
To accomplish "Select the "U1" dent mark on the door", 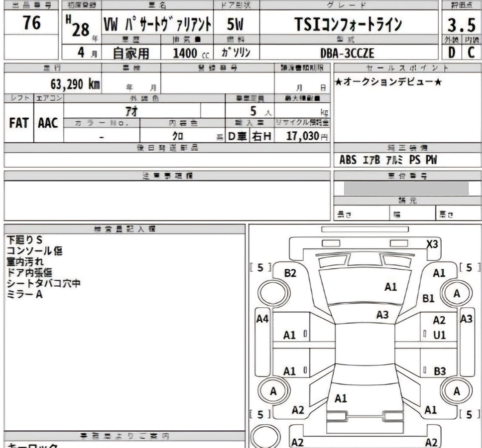I will pos(439,335).
